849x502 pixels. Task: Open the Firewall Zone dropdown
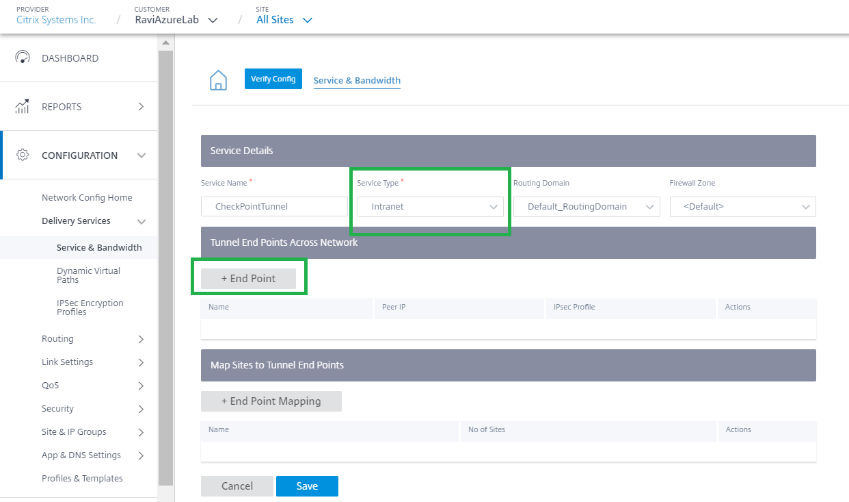[742, 206]
